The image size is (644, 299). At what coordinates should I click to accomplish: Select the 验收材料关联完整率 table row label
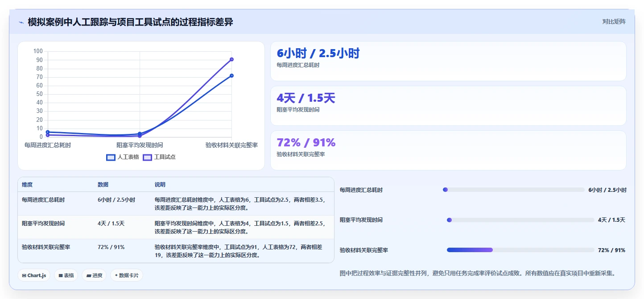click(46, 247)
